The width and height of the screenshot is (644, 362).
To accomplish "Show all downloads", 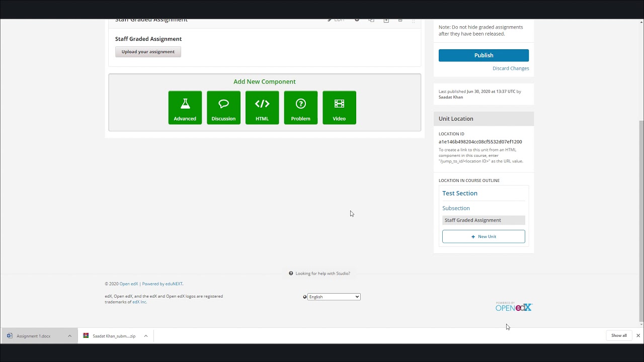I will pyautogui.click(x=619, y=336).
